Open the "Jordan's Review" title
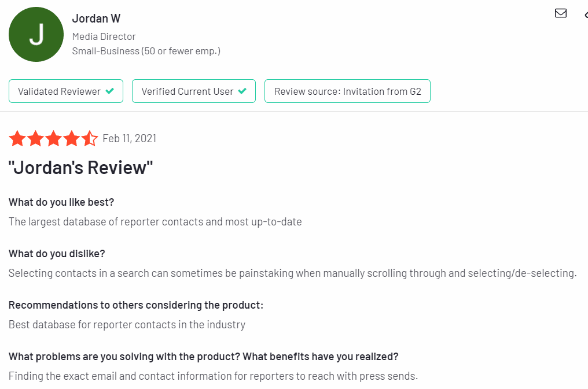This screenshot has width=588, height=389. [x=80, y=168]
